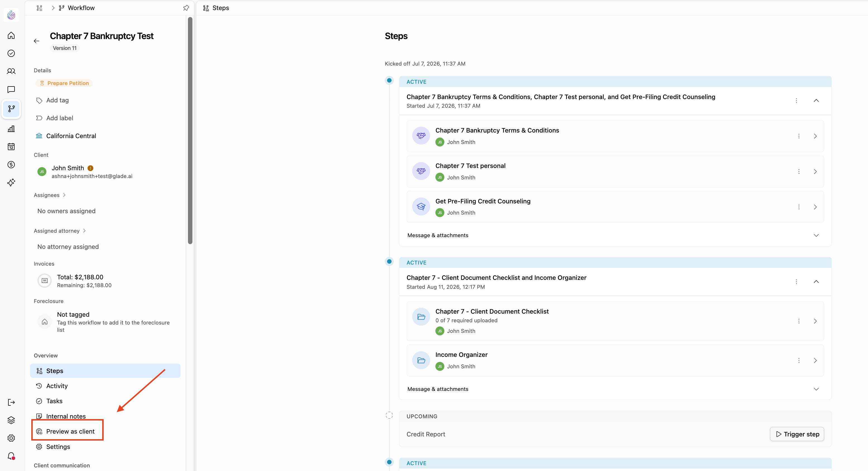This screenshot has width=868, height=471.
Task: Expand the Assignees section chevron
Action: [64, 195]
